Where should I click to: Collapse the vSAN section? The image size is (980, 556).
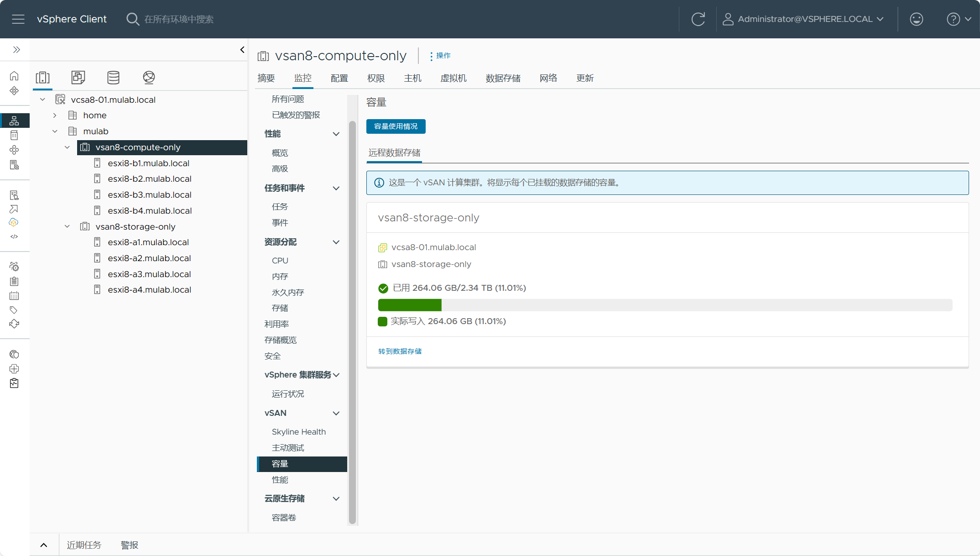(336, 413)
